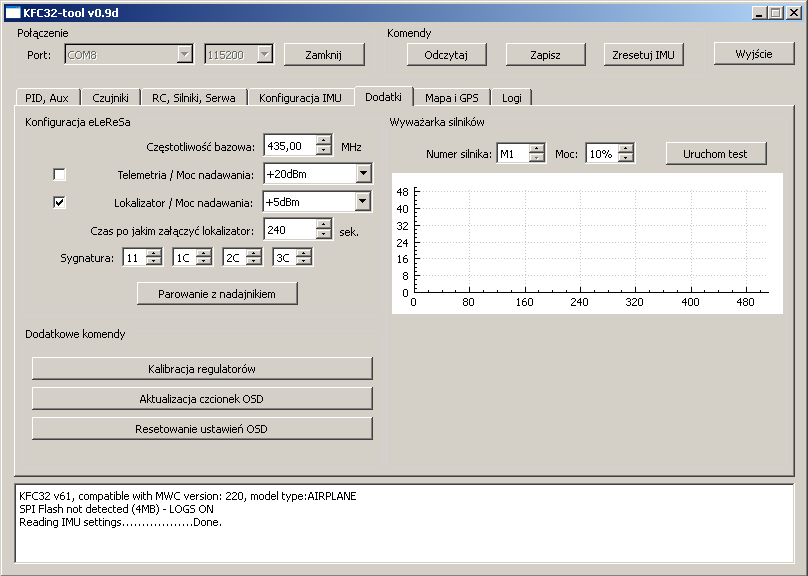
Task: Decrease the Sygnatura value 3C
Action: click(304, 262)
